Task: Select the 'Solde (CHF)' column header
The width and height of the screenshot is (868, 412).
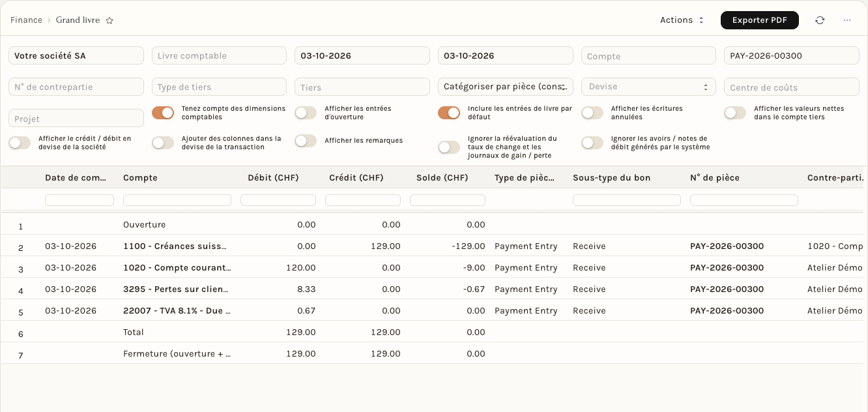Action: (x=442, y=178)
